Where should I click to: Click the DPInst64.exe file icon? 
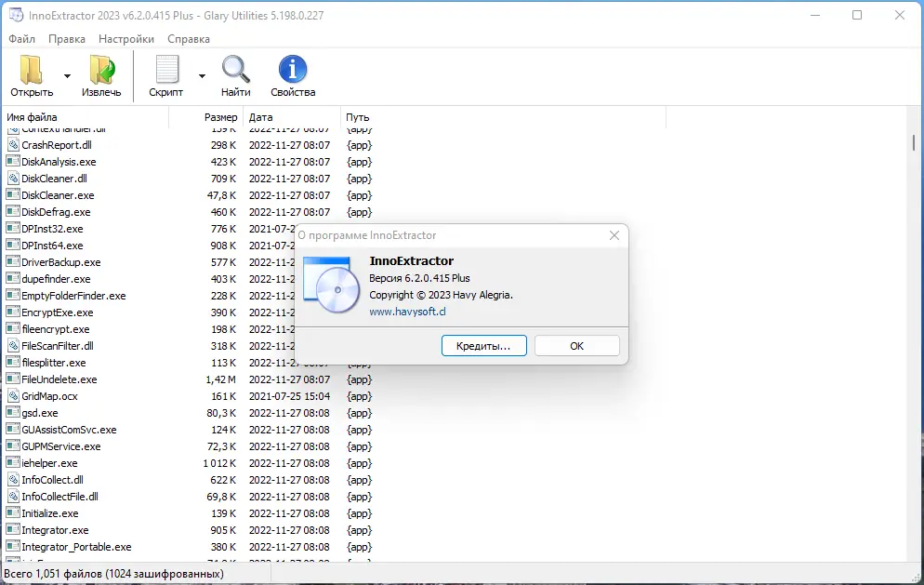tap(13, 245)
